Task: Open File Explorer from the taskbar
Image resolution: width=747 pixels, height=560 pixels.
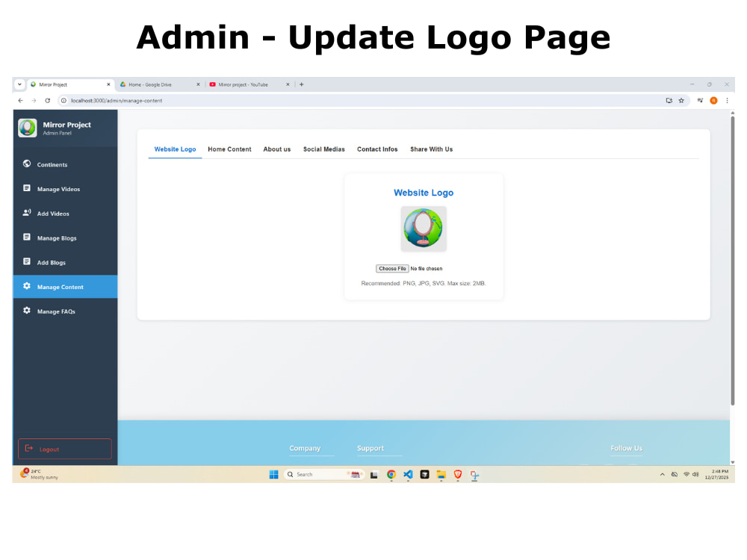Action: 441,474
